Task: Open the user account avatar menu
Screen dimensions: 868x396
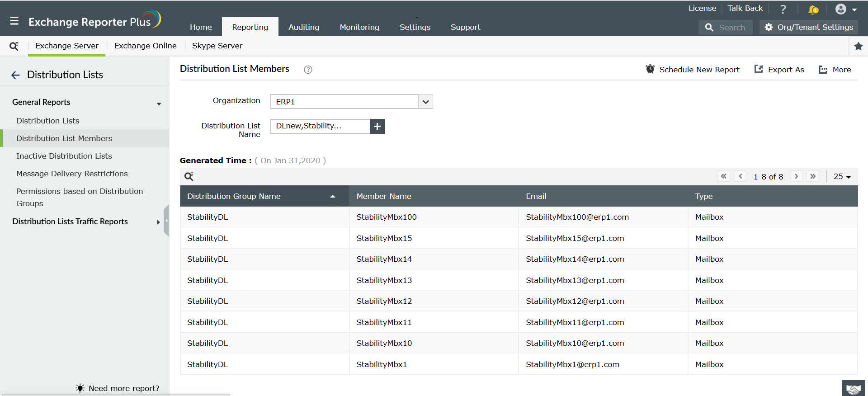Action: (x=841, y=9)
